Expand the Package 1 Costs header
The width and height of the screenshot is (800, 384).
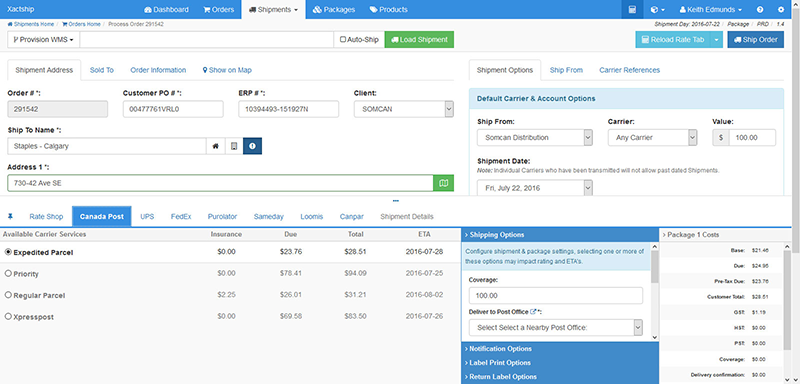pos(724,235)
